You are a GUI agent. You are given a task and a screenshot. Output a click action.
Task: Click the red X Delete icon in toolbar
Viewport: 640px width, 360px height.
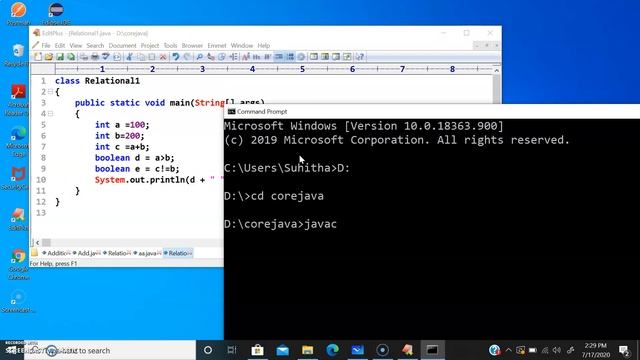[163, 57]
